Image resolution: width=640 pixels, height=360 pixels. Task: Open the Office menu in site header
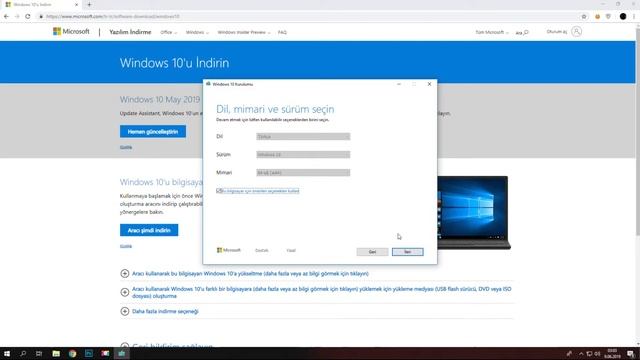click(169, 32)
